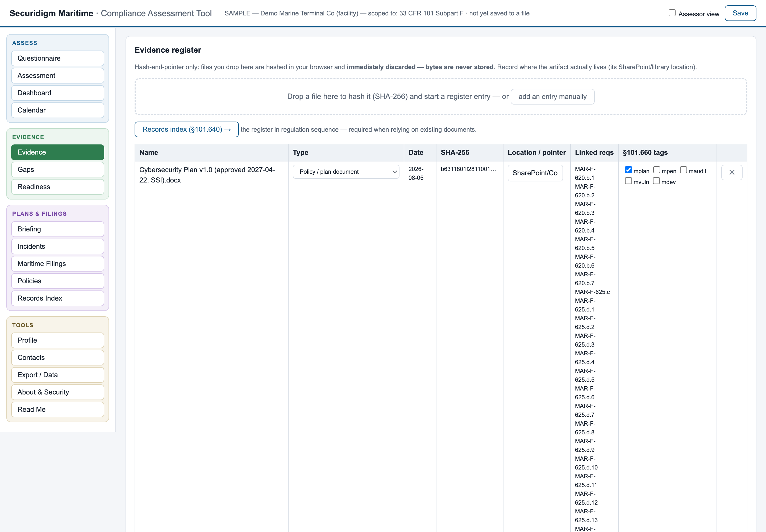Open Records index (§101.640) link

pos(186,129)
